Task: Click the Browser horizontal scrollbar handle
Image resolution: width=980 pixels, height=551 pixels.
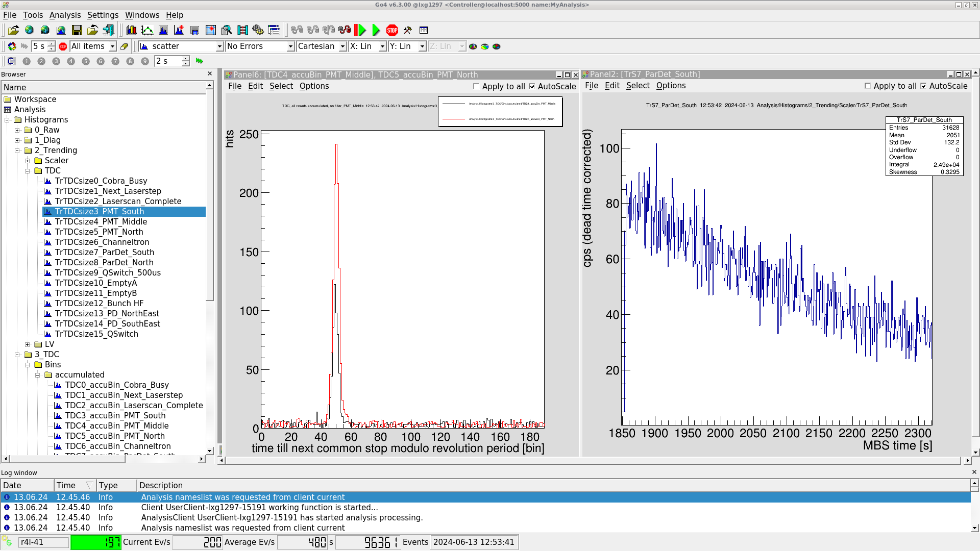Action: pos(66,459)
